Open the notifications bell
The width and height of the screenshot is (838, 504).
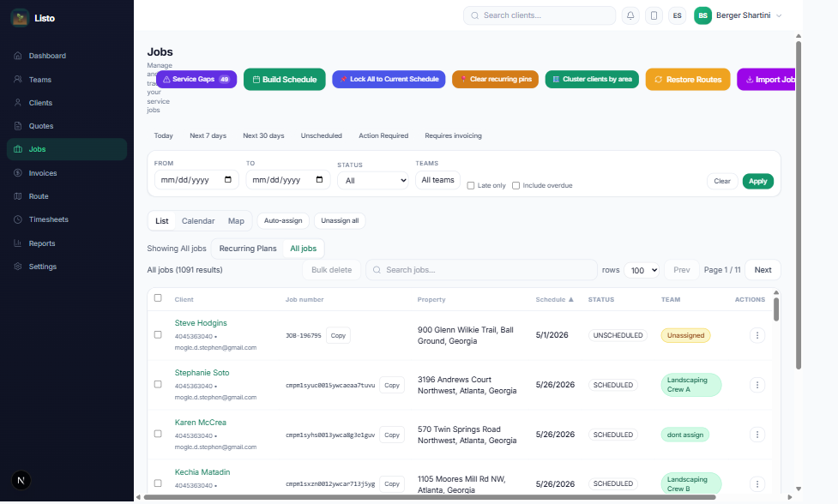pyautogui.click(x=630, y=15)
